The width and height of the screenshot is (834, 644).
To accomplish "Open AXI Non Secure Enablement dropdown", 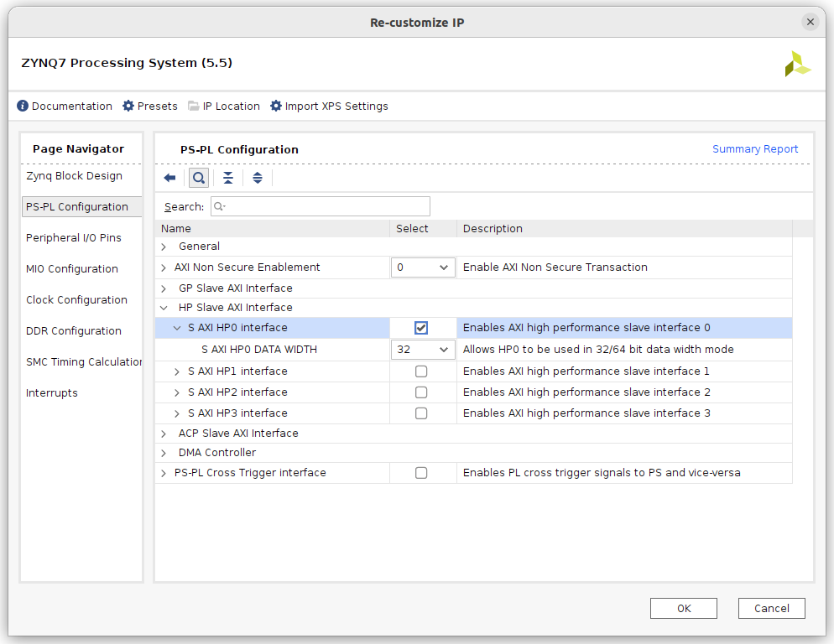I will (423, 267).
